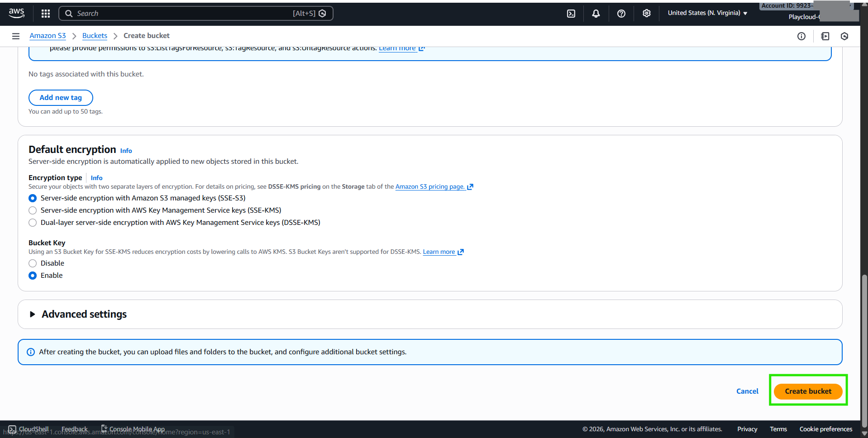Select DSSE-KMS dual-layer encryption option
Viewport: 868px width, 438px height.
(x=33, y=223)
